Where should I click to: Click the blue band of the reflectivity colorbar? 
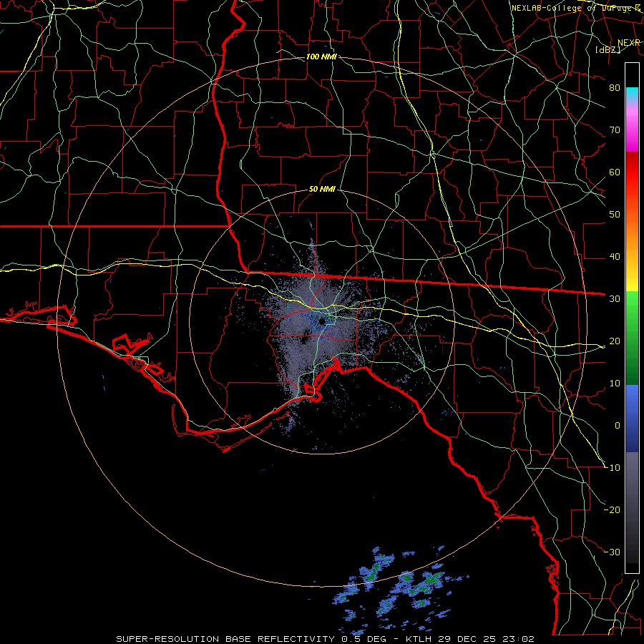pyautogui.click(x=632, y=418)
